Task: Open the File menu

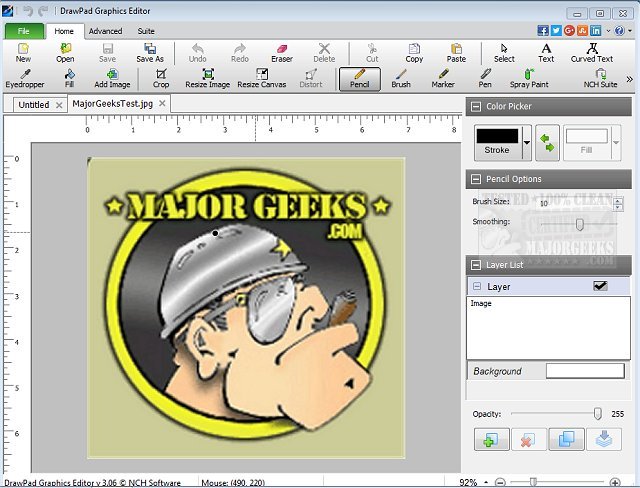Action: [24, 31]
